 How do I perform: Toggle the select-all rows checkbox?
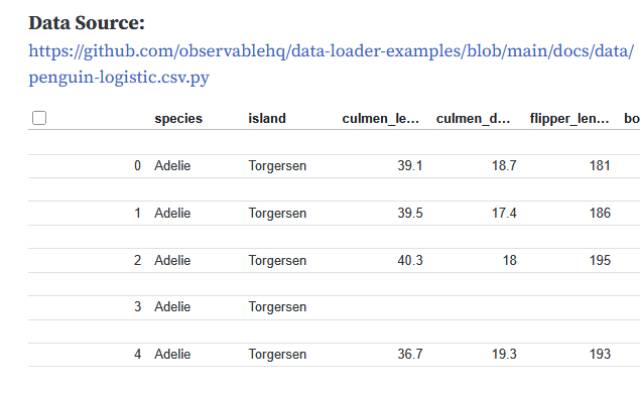click(39, 118)
